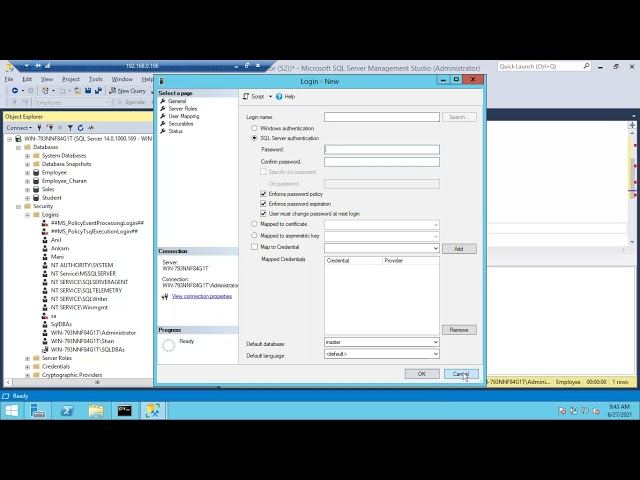Screen dimensions: 640x480
Task: Open the View menu
Action: point(47,79)
